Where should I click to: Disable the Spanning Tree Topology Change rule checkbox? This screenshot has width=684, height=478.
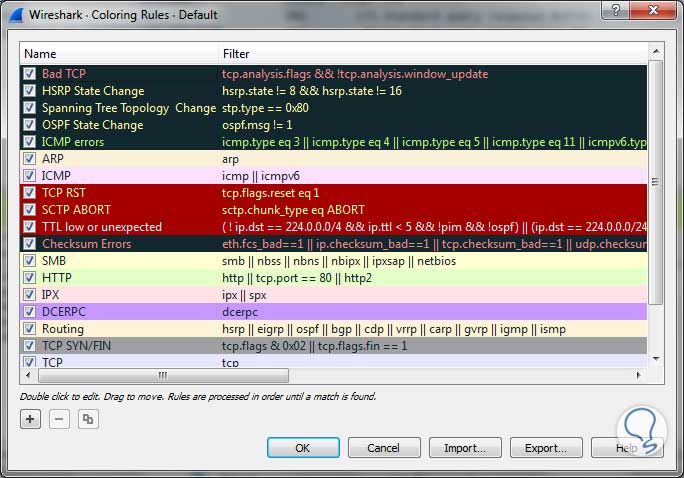[x=29, y=108]
